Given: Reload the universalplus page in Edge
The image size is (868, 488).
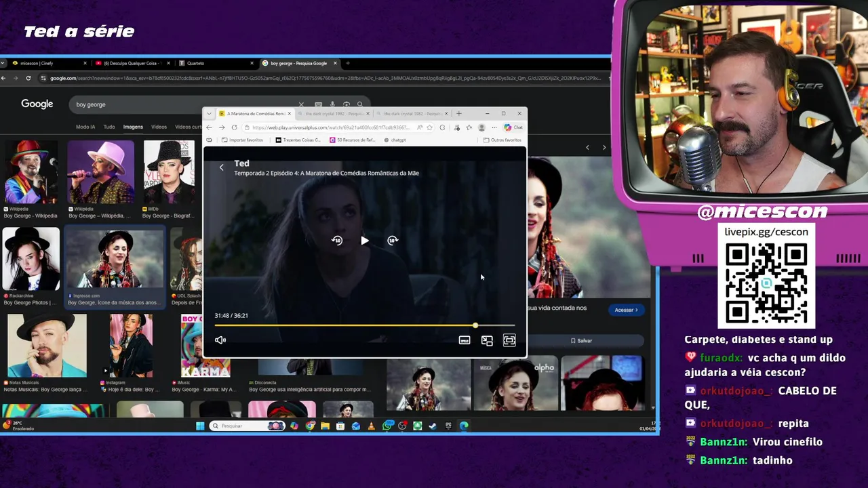Looking at the screenshot, I should (234, 127).
